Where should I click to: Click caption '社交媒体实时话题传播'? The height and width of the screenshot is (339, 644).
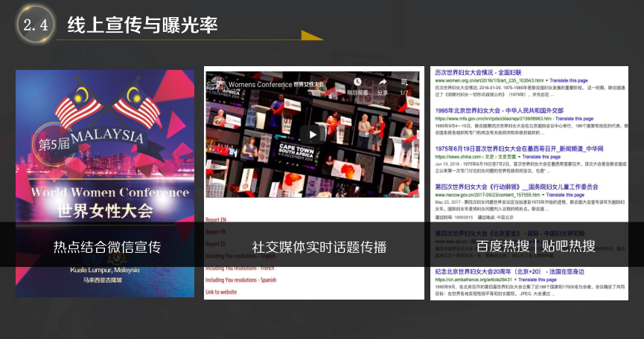[319, 247]
